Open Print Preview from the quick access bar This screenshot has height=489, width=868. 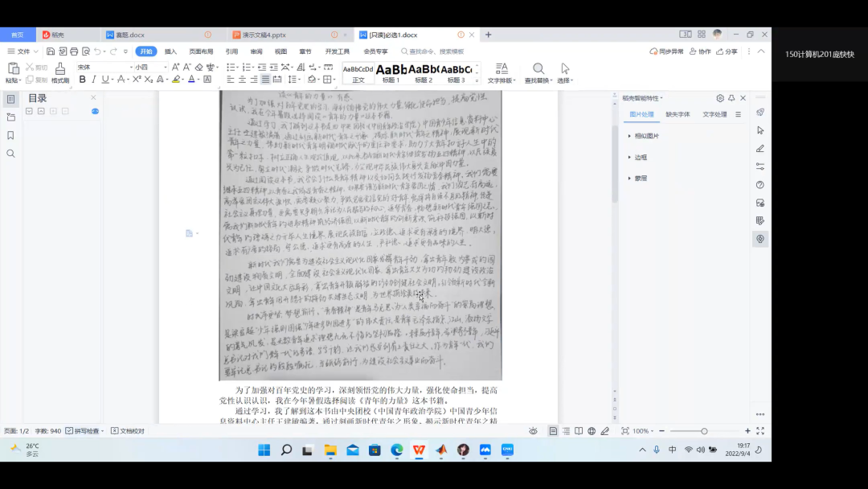click(86, 51)
